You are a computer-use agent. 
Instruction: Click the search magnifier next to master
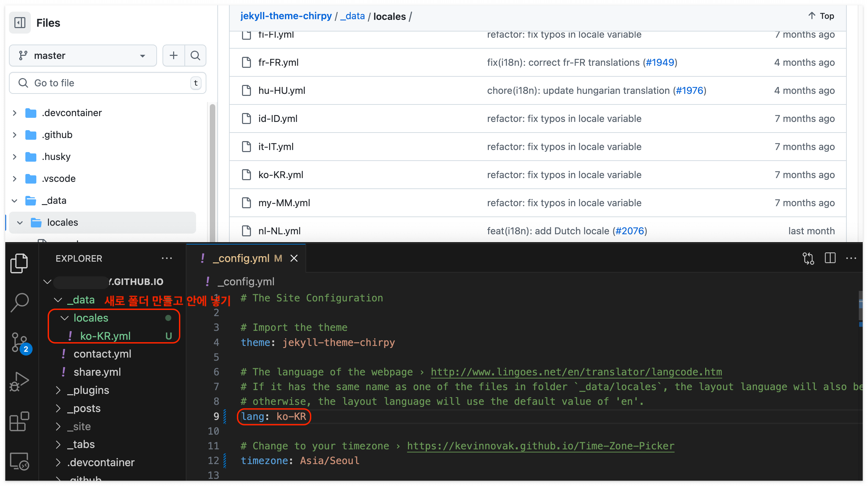tap(195, 55)
